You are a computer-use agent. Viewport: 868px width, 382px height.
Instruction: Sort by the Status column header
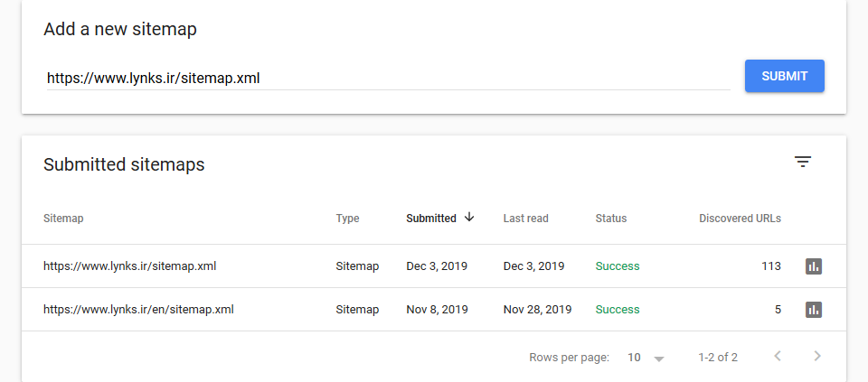coord(610,219)
